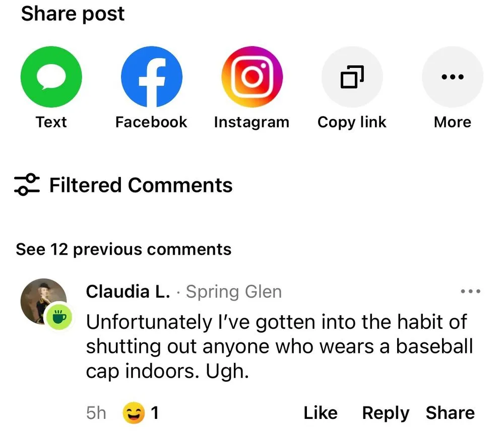
Task: Click the reaction count next to the emoji
Action: (x=155, y=413)
